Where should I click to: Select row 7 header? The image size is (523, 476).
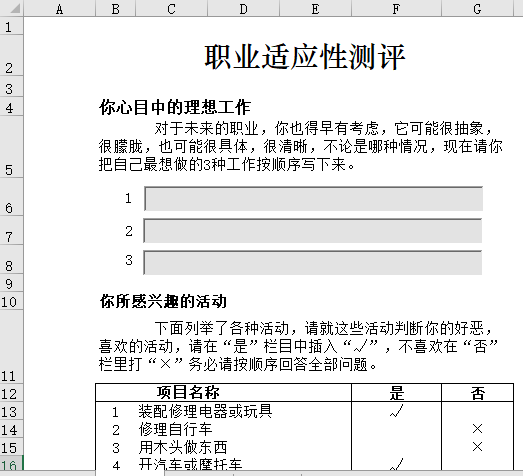[12, 230]
